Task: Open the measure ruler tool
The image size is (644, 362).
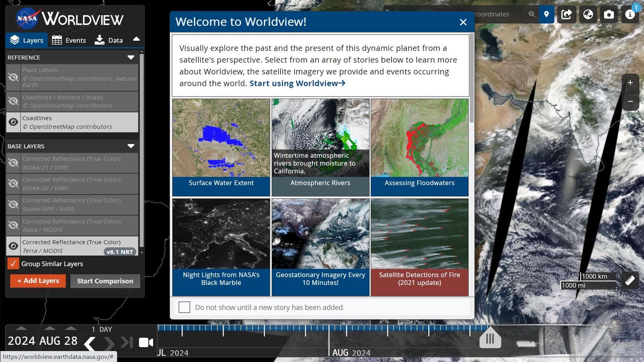Action: click(x=630, y=280)
